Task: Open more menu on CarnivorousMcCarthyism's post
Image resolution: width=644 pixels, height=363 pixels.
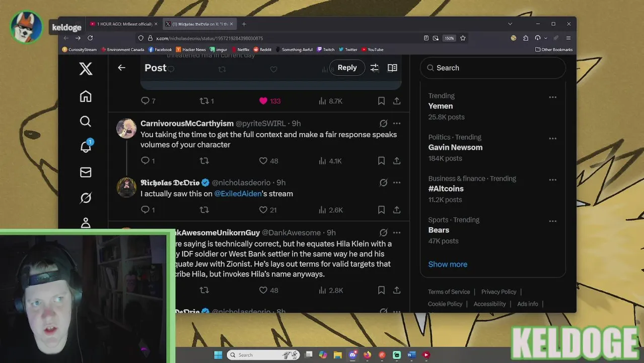Action: click(x=397, y=124)
